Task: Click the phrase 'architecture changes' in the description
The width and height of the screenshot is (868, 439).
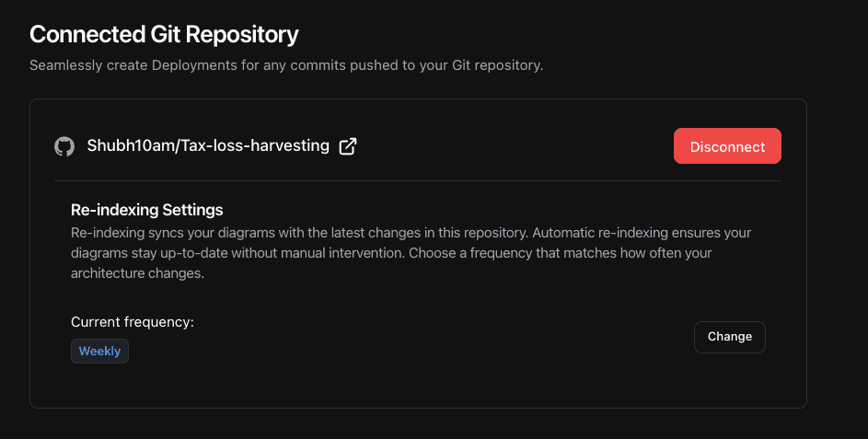Action: point(133,273)
